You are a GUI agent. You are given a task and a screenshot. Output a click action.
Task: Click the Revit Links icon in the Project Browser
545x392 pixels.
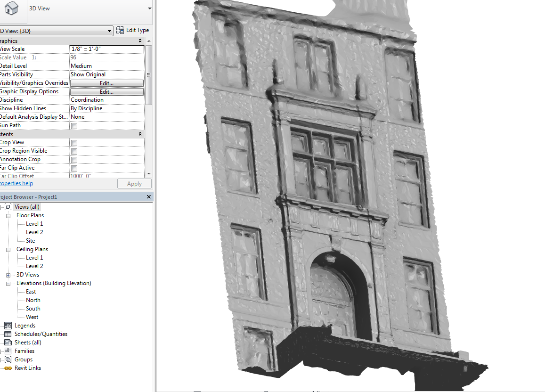tap(8, 367)
